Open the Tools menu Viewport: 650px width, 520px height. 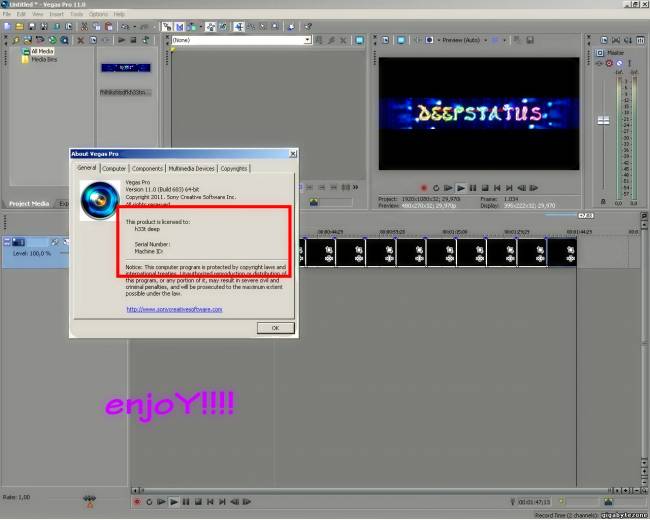(x=77, y=14)
